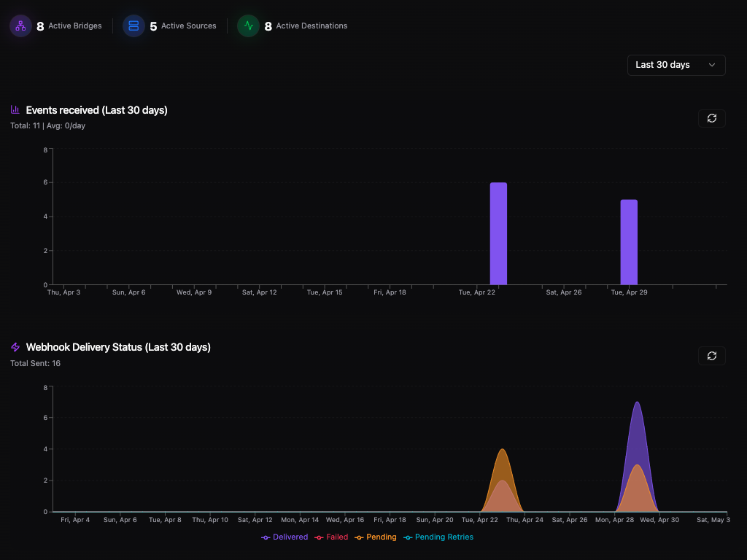Click the purple Active Bridges network icon
This screenshot has width=747, height=560.
tap(20, 26)
